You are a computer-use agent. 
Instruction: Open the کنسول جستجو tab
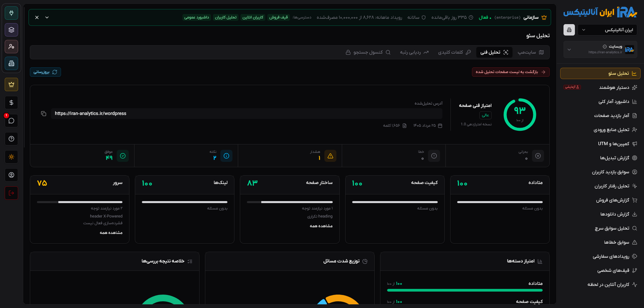click(368, 52)
